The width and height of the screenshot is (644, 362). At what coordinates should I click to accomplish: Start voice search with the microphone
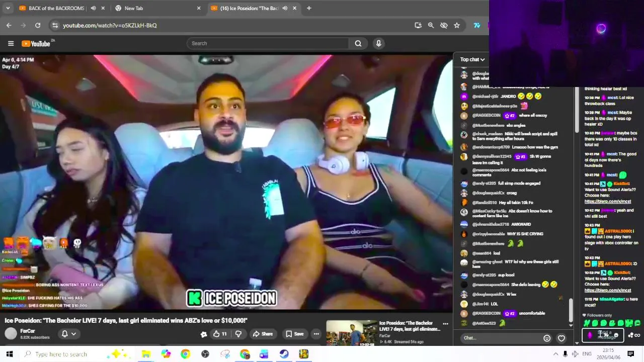pyautogui.click(x=379, y=43)
